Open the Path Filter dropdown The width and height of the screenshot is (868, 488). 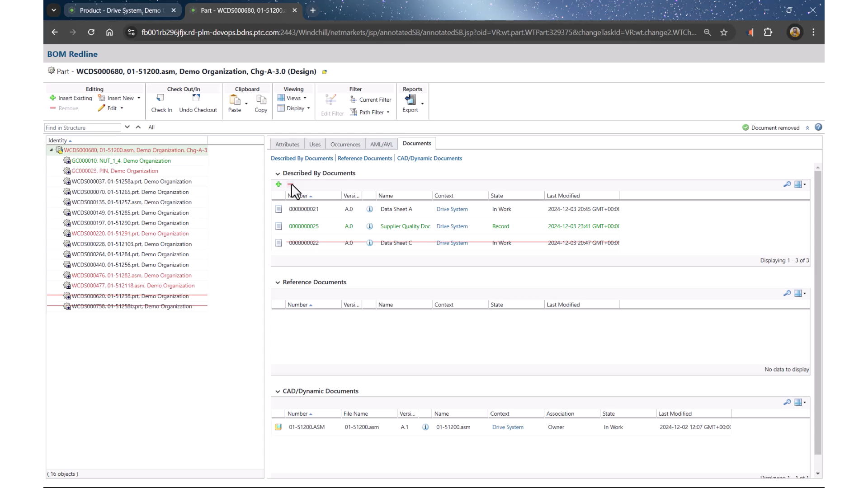tap(370, 113)
